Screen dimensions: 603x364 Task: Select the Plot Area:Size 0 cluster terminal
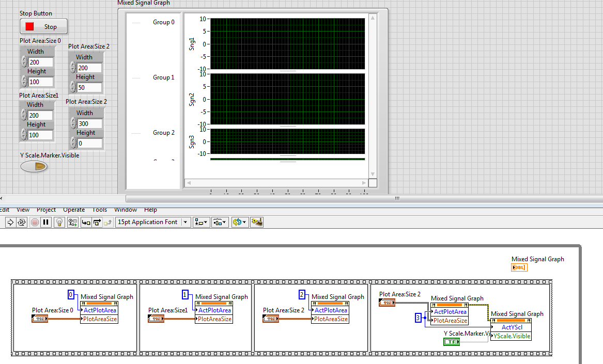[x=40, y=319]
